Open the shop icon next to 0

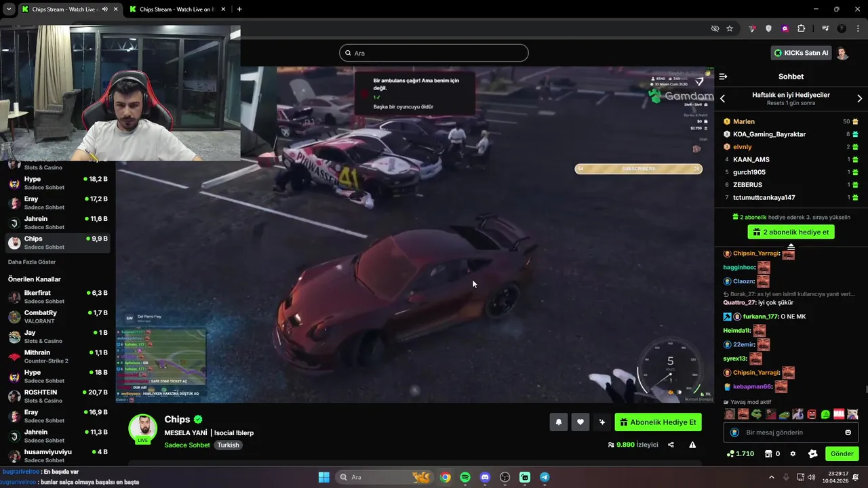(768, 453)
